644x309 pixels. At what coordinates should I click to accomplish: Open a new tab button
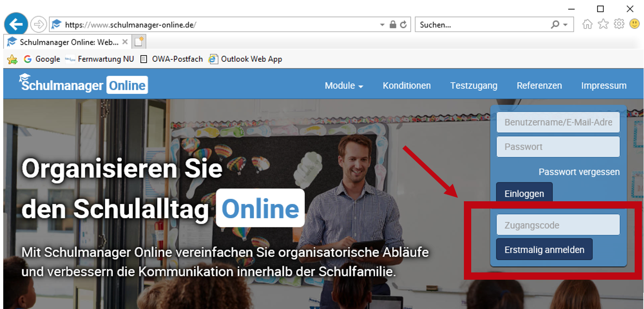[139, 41]
